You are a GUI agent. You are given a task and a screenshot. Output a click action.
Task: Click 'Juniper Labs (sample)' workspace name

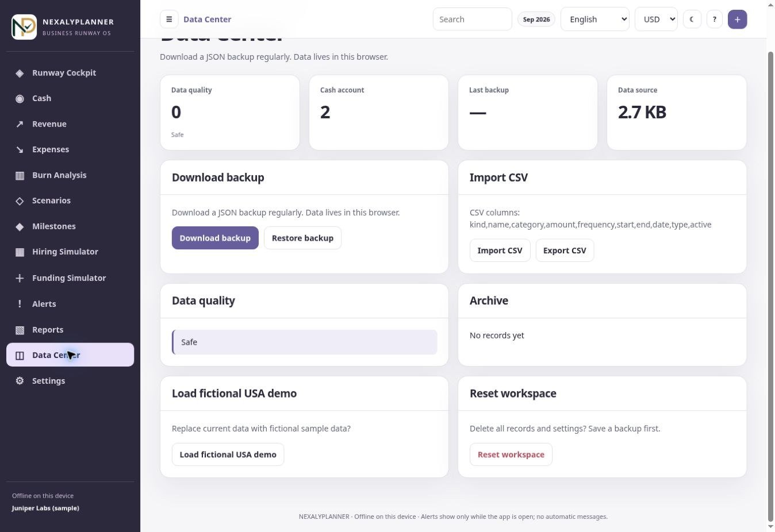45,508
